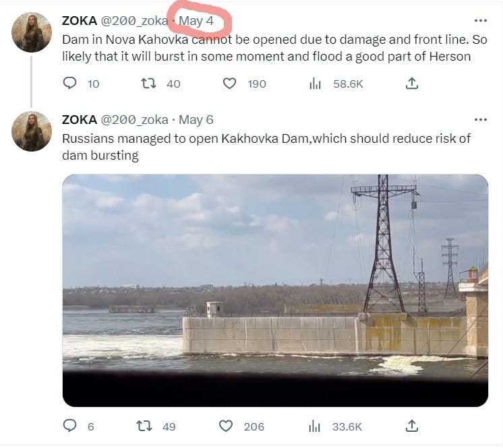
Task: Open ZOKA's avatar on the second tweet
Action: click(32, 131)
